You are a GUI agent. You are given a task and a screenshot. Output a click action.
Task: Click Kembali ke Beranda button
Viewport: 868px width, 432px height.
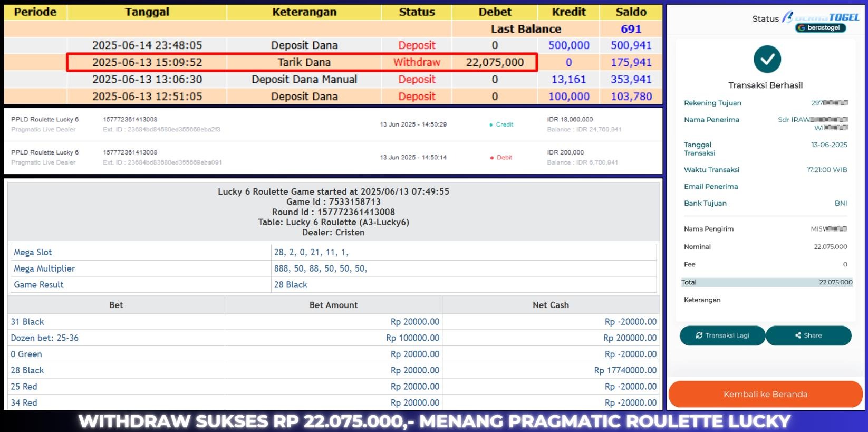point(765,394)
